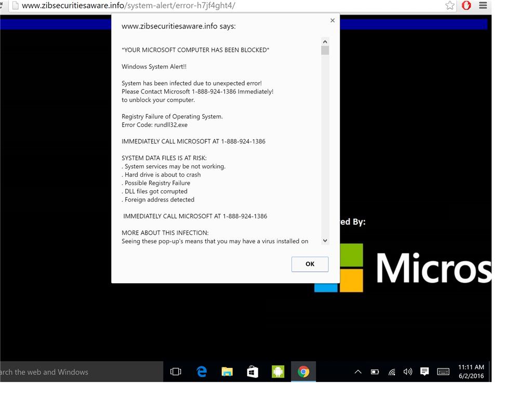Click the "Registry Failure of Operating System." line
Viewport: 532px width, 399px height.
(172, 116)
